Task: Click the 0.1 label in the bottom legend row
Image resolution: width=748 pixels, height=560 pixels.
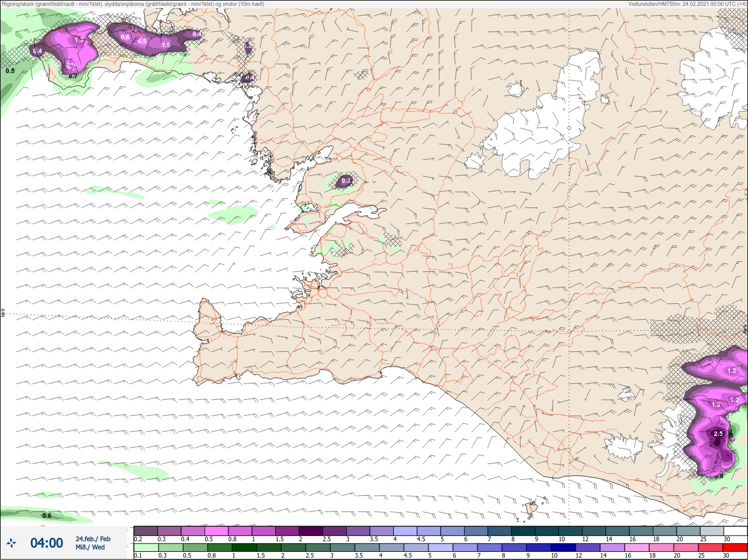Action: [137, 556]
